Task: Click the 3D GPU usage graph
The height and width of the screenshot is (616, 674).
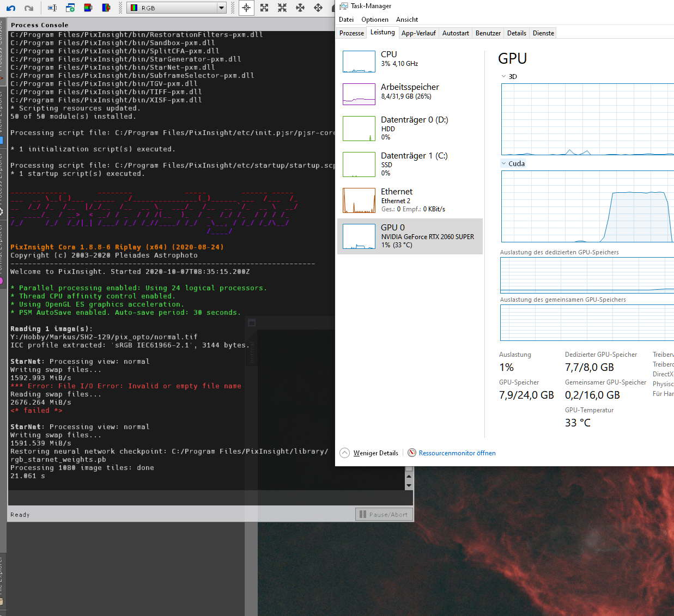Action: click(x=587, y=119)
